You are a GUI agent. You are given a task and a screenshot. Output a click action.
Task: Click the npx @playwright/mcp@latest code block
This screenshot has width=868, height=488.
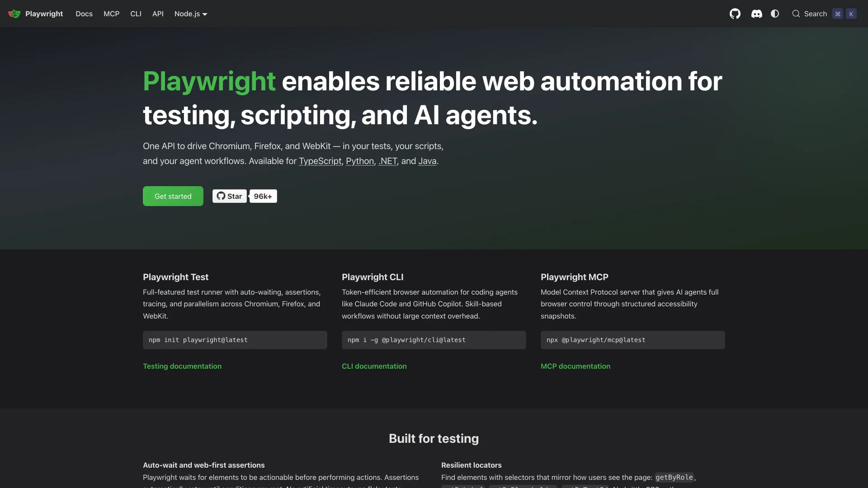[633, 340]
